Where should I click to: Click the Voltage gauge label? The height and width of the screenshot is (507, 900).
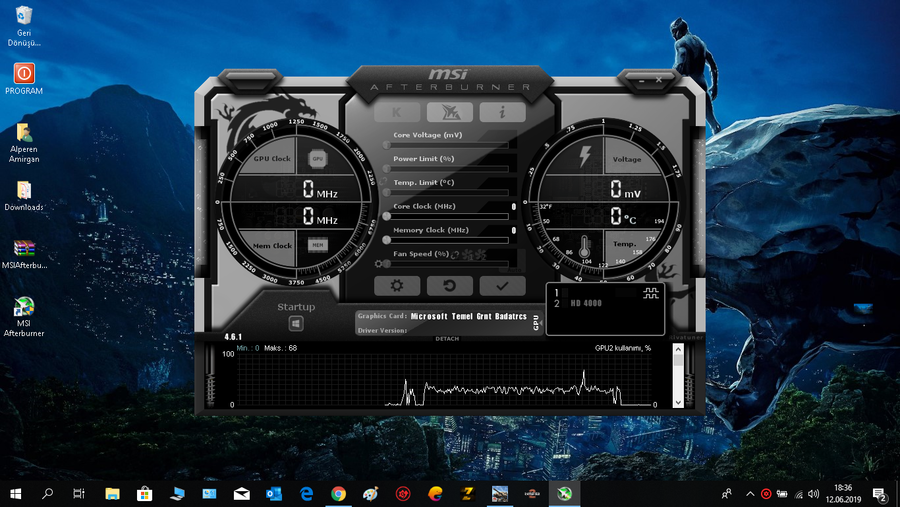[x=627, y=160]
